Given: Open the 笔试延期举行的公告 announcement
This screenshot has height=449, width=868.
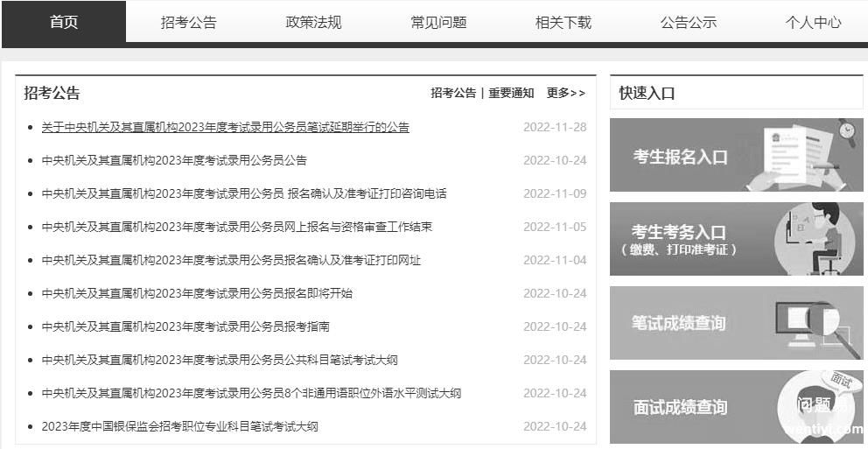Looking at the screenshot, I should (x=225, y=127).
